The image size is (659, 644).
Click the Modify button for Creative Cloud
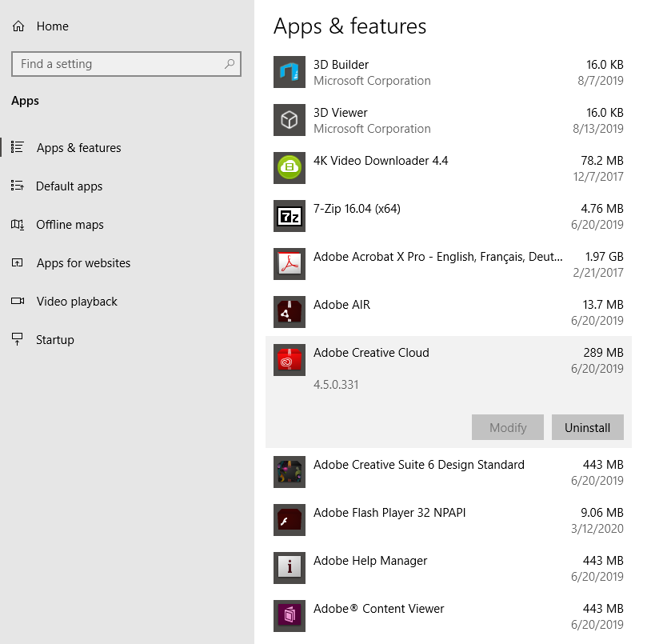[x=508, y=427]
